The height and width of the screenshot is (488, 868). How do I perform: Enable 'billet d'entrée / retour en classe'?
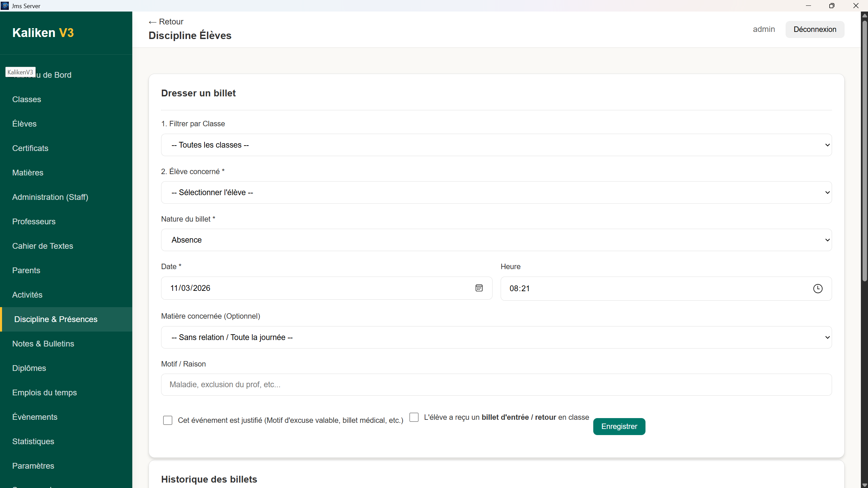413,417
